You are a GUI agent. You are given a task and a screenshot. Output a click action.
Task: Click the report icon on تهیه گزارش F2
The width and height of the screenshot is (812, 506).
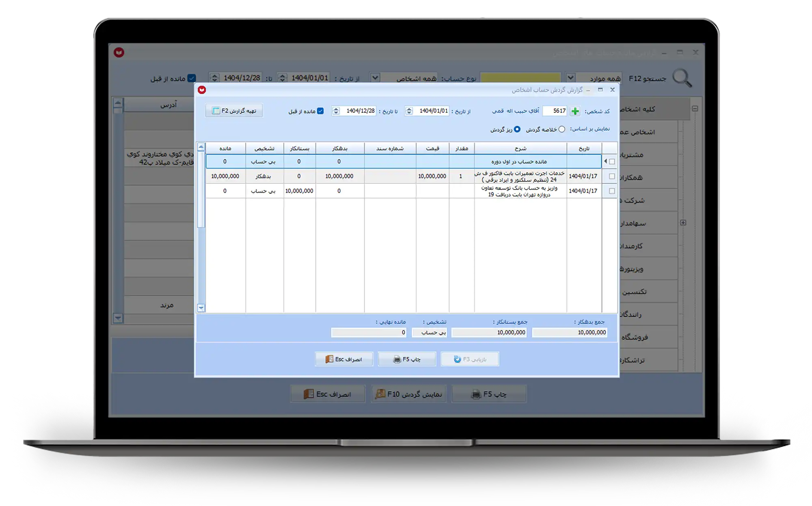click(x=216, y=111)
